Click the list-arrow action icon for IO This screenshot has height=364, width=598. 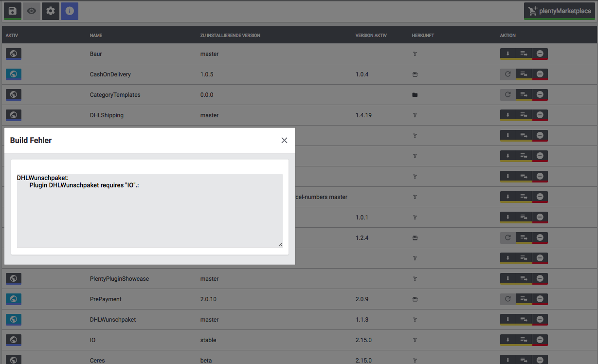click(x=524, y=340)
